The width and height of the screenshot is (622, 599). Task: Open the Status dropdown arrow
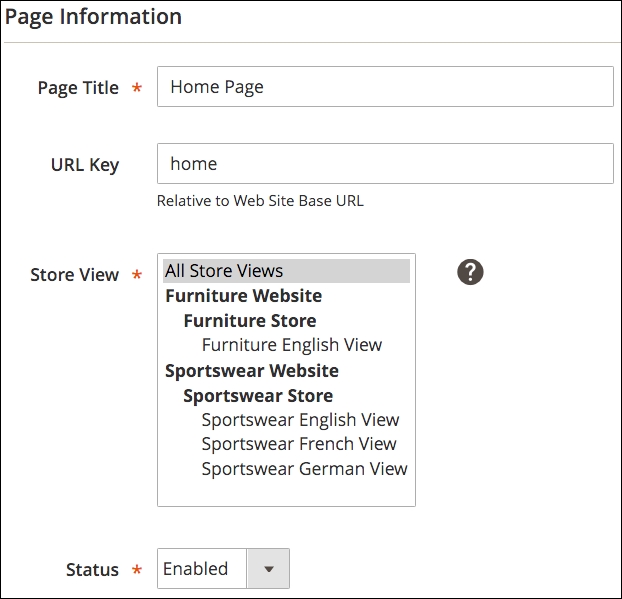tap(268, 569)
